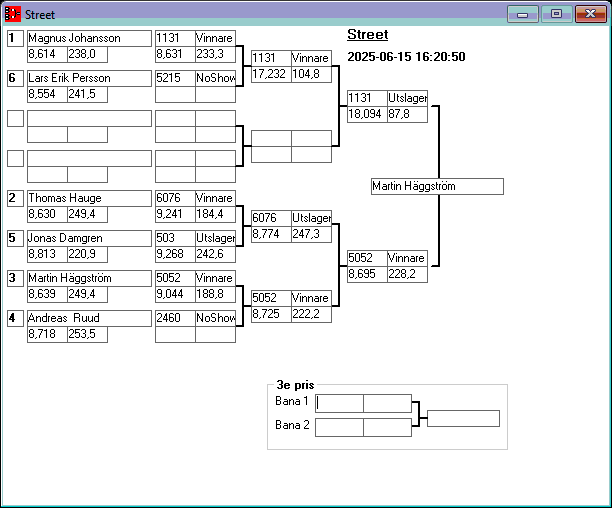Click the 253,5 speed cell
Screen dimensions: 612x508
tap(87, 334)
